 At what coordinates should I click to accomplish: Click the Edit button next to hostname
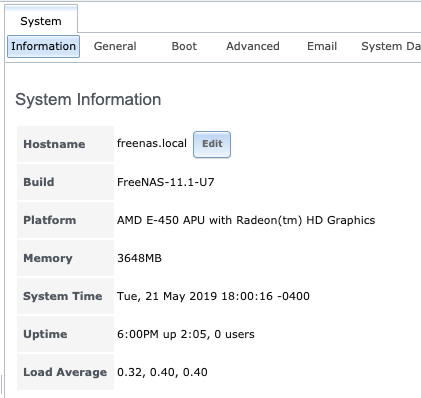(212, 144)
